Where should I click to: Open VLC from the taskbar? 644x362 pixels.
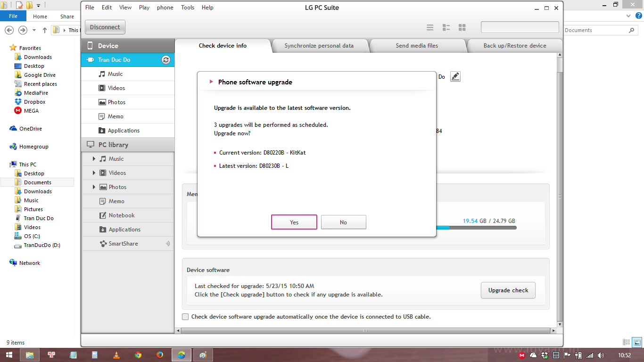point(116,355)
